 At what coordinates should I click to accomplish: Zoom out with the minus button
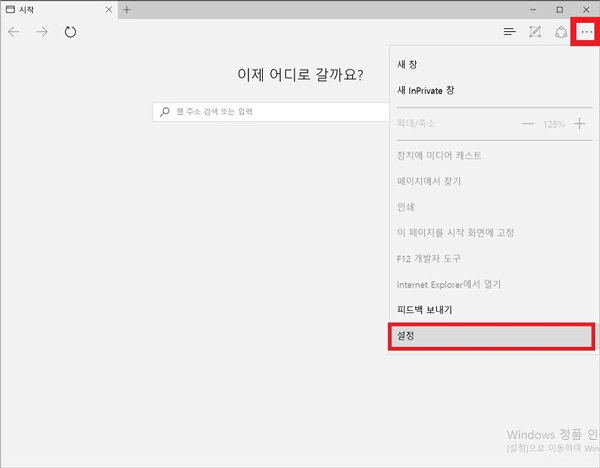[x=528, y=124]
